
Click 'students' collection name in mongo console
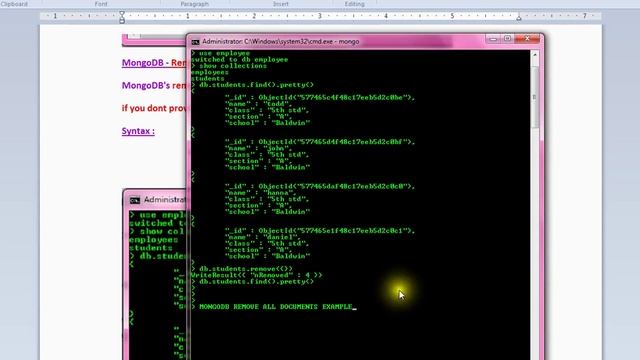pos(208,78)
